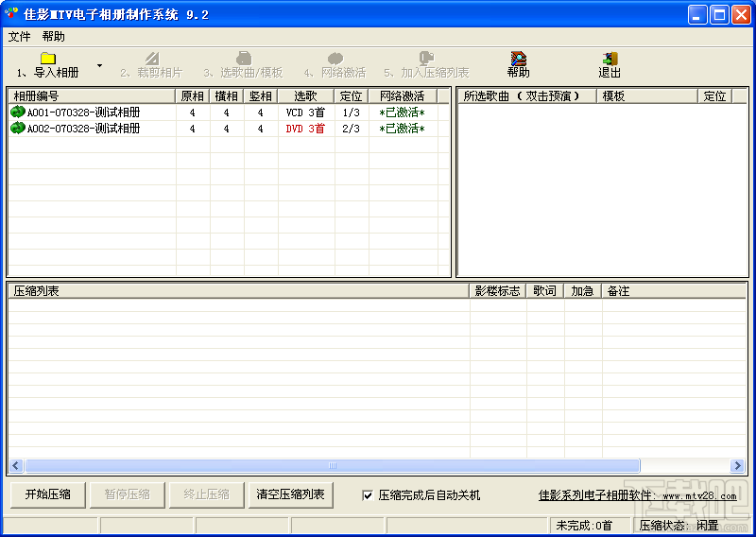Click the 加入压缩列表 toolbar icon

pyautogui.click(x=426, y=59)
